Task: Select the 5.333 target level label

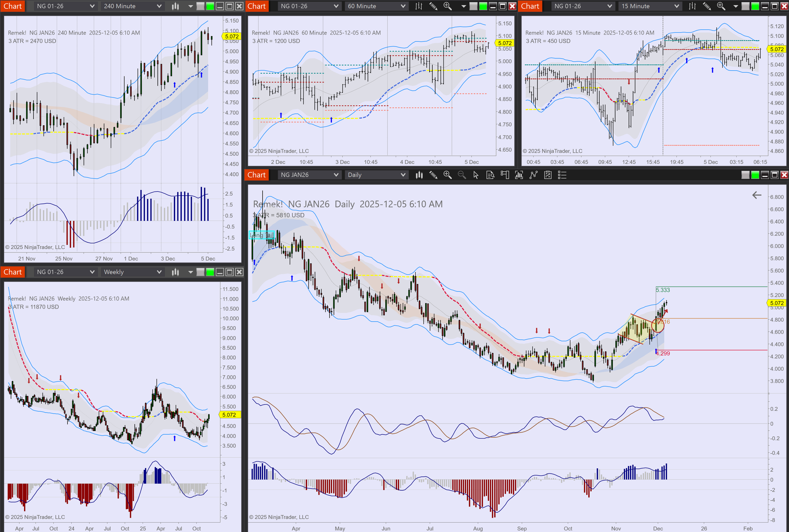Action: [663, 290]
